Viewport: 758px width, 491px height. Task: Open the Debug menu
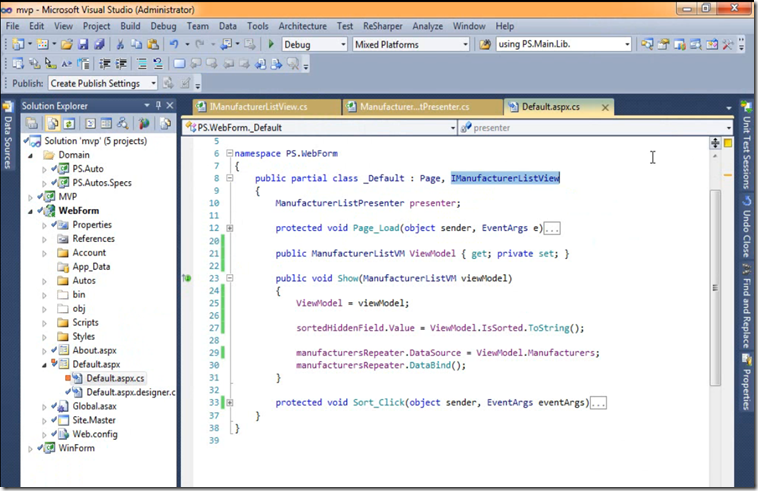point(163,26)
